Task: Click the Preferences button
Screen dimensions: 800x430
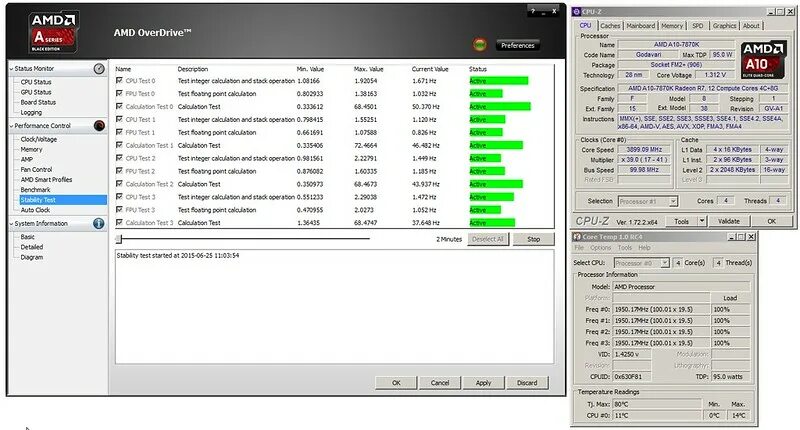Action: click(x=517, y=45)
